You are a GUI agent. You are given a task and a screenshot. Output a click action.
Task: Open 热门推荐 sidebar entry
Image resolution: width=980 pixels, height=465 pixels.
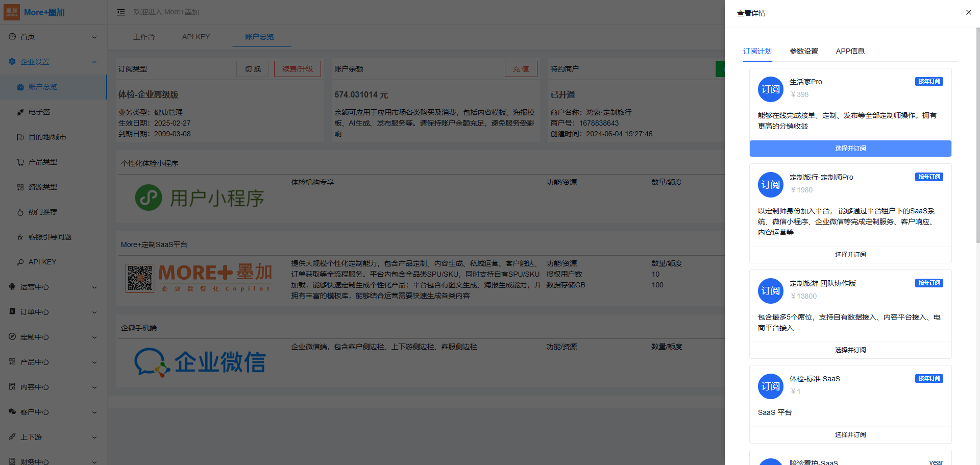(x=42, y=212)
